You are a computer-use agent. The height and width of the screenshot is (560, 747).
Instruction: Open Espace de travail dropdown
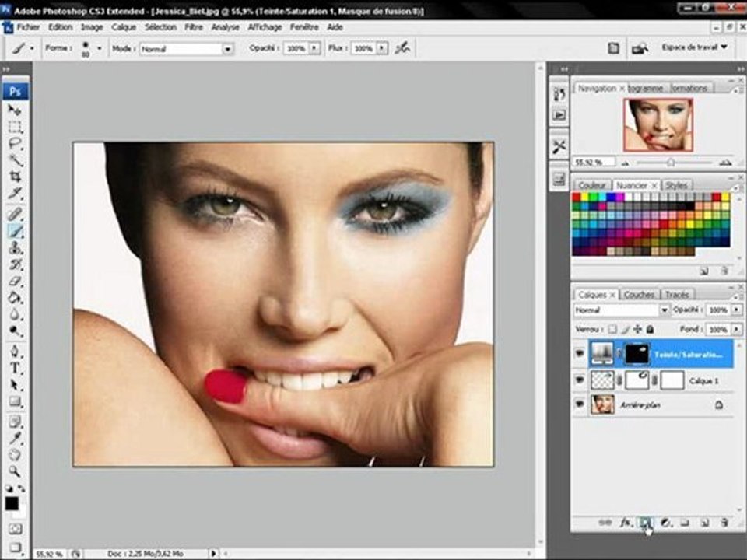coord(695,47)
